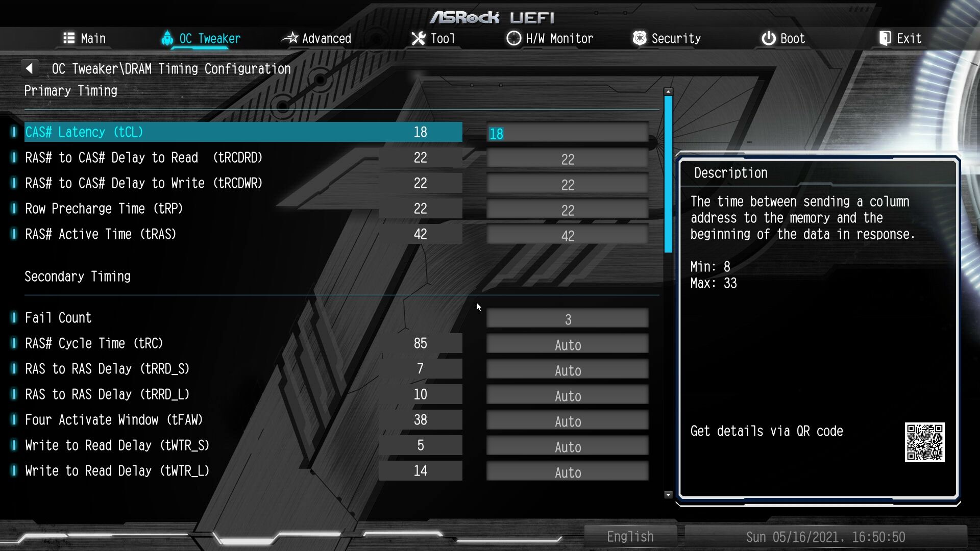Open the tFAW Auto value selector
The image size is (980, 551).
pyautogui.click(x=567, y=421)
